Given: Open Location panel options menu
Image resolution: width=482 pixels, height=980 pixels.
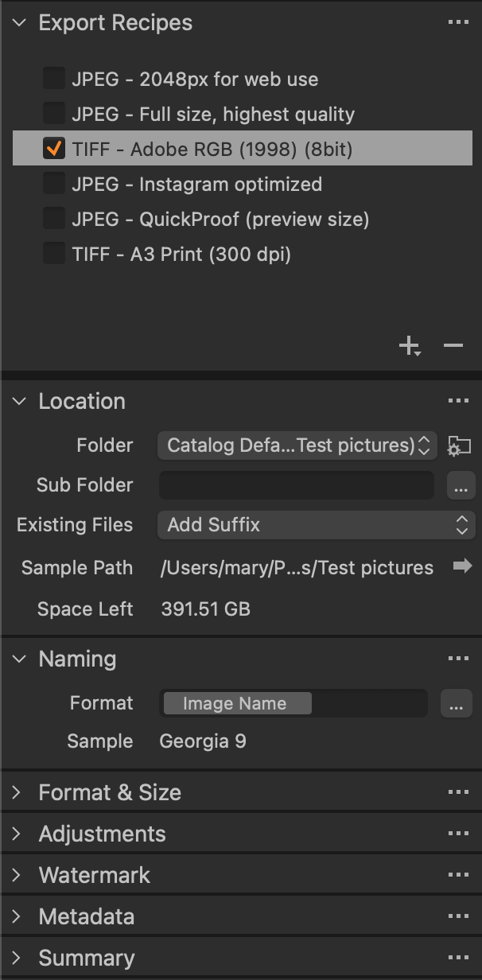Looking at the screenshot, I should [458, 401].
